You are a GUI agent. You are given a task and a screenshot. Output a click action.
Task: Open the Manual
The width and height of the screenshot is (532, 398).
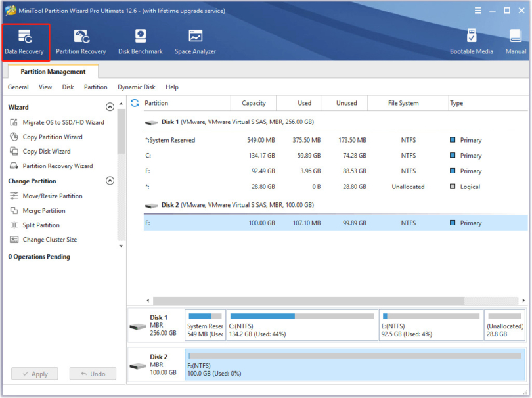tap(515, 41)
